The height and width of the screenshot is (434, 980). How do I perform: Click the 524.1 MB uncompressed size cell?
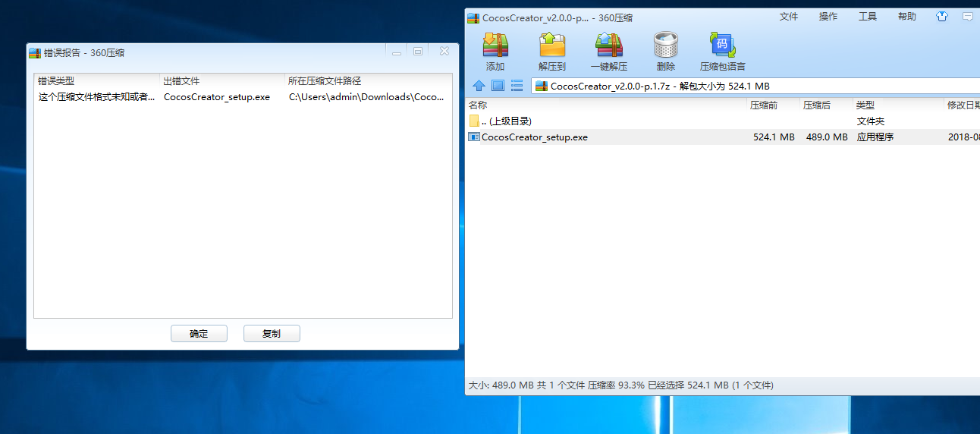[x=774, y=137]
